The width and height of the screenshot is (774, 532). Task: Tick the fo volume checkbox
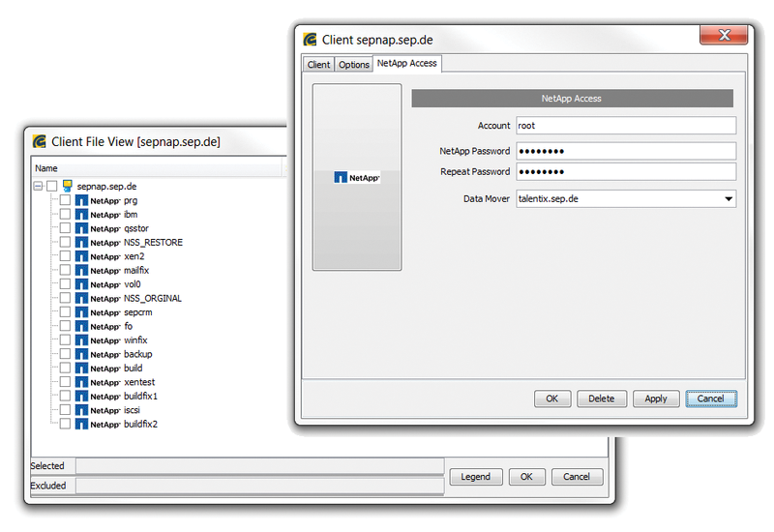(x=65, y=326)
